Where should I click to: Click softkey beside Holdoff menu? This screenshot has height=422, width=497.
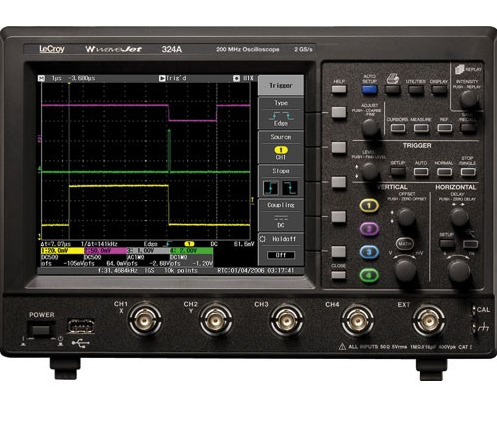click(x=339, y=252)
